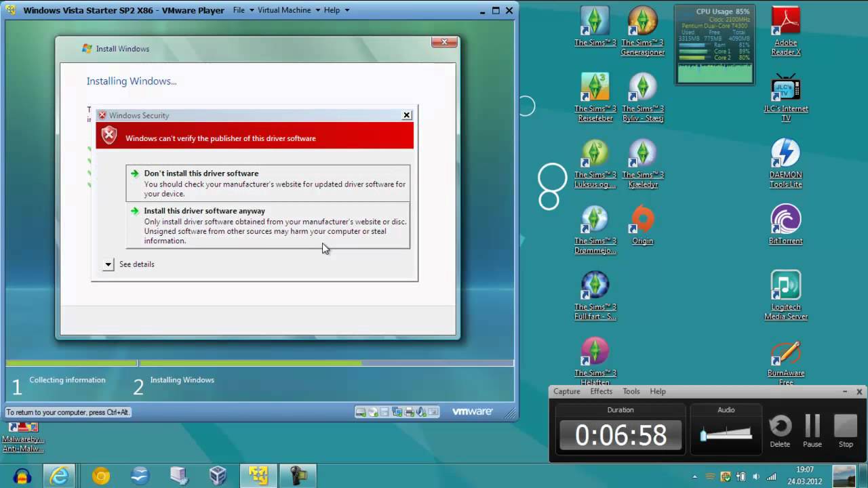
Task: Open the VMware Player Help menu
Action: [332, 10]
